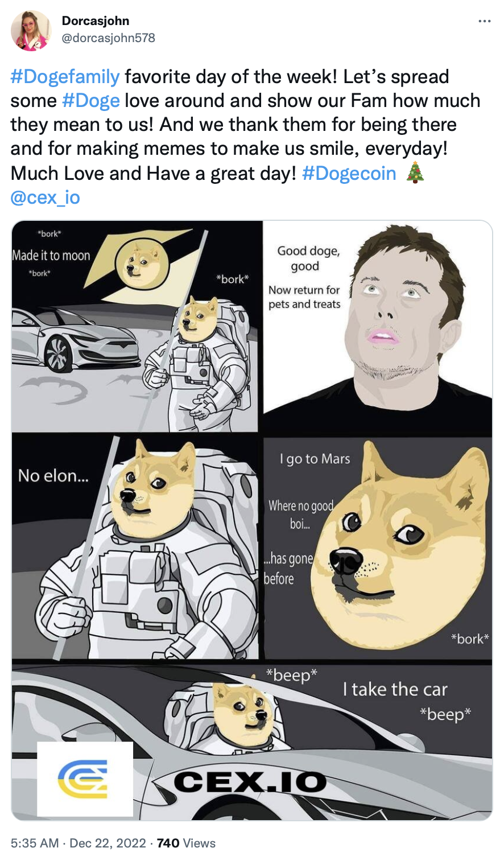Screen dimensions: 504x856
Task: Click the CEX.IO logo in image
Action: (x=85, y=779)
